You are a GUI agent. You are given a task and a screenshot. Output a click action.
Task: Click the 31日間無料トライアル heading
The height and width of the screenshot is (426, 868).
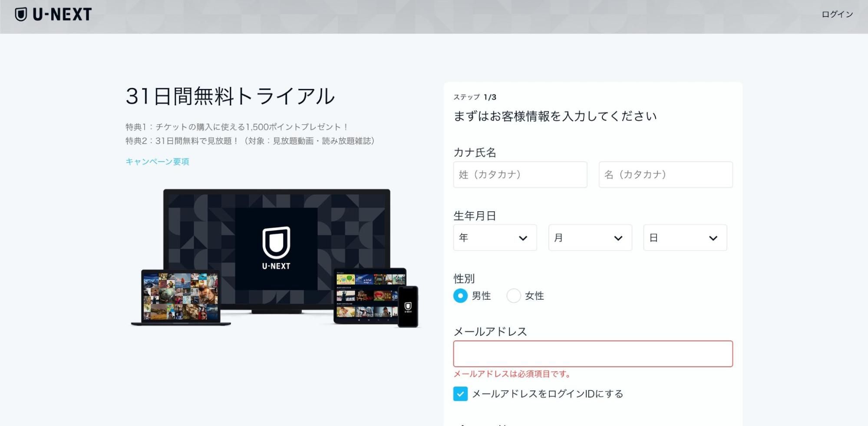click(230, 96)
